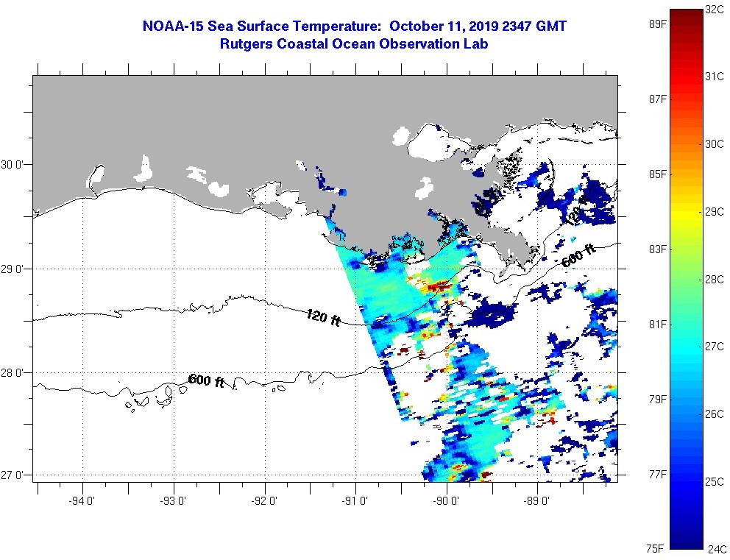
Task: Pick the dark red top of the temperature colorbar
Action: coord(687,14)
